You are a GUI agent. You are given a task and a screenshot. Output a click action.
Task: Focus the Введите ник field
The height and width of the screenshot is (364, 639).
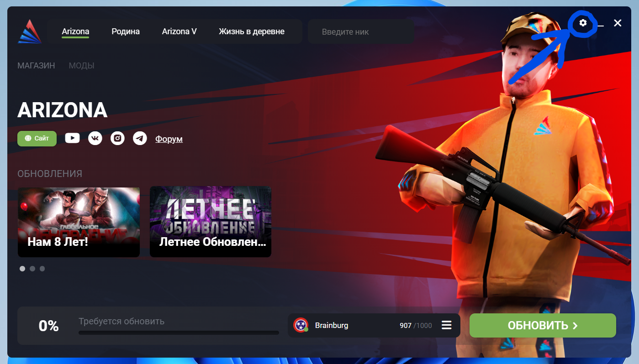pyautogui.click(x=361, y=32)
